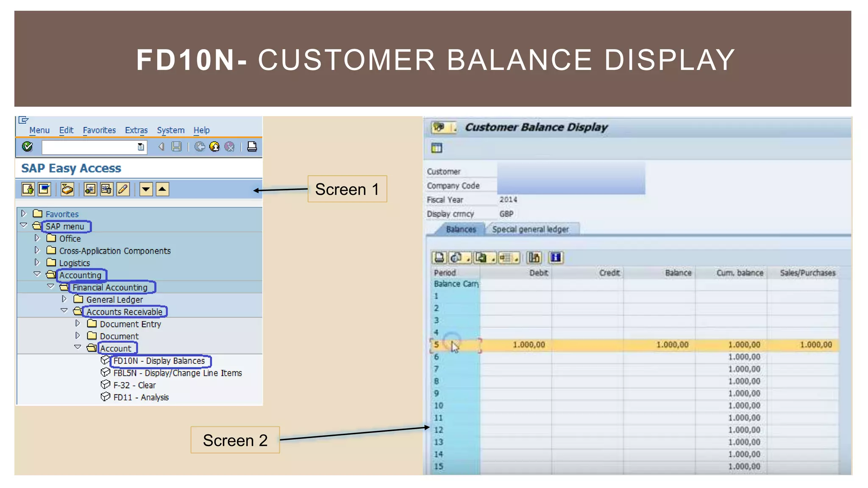Collapse the Financial Accounting node
This screenshot has height=488, width=868.
click(51, 287)
